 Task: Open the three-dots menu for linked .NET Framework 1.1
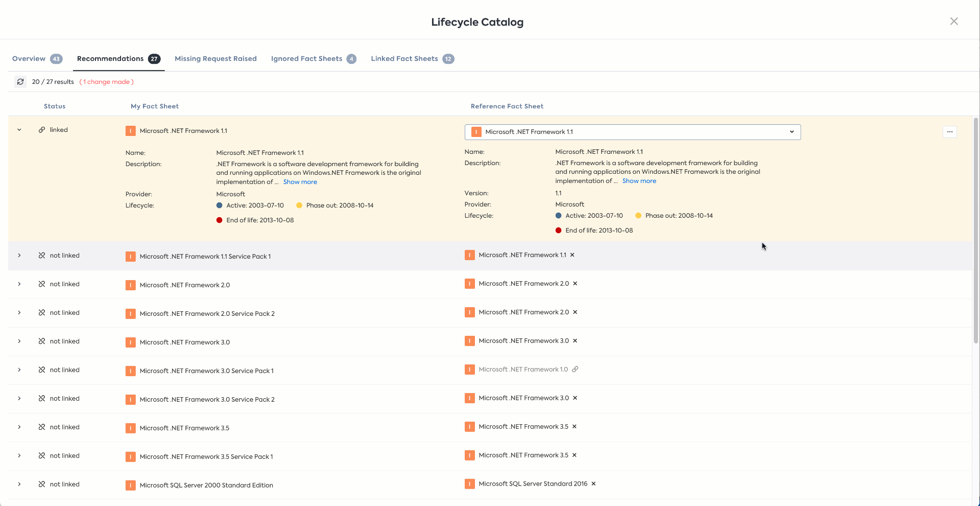click(949, 132)
